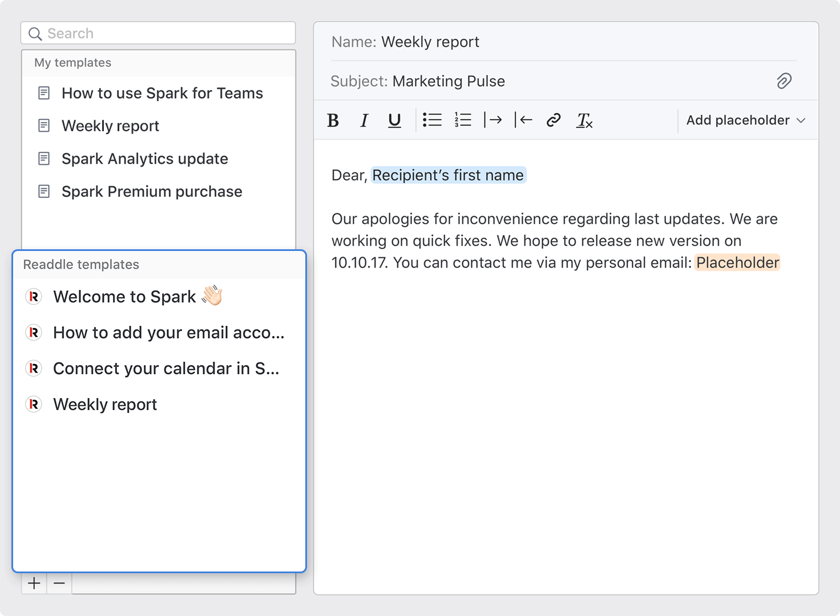Open the Connect your calendar in Spark template

[159, 368]
